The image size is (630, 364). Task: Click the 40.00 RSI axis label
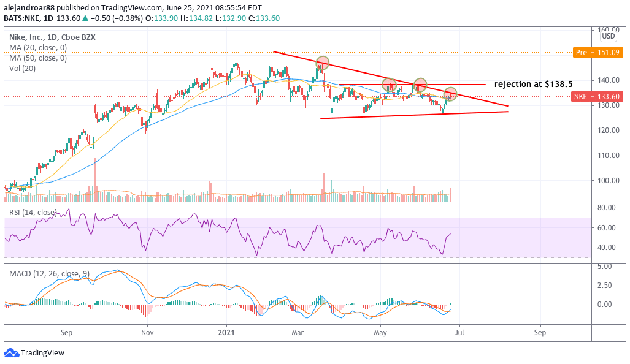pos(606,248)
